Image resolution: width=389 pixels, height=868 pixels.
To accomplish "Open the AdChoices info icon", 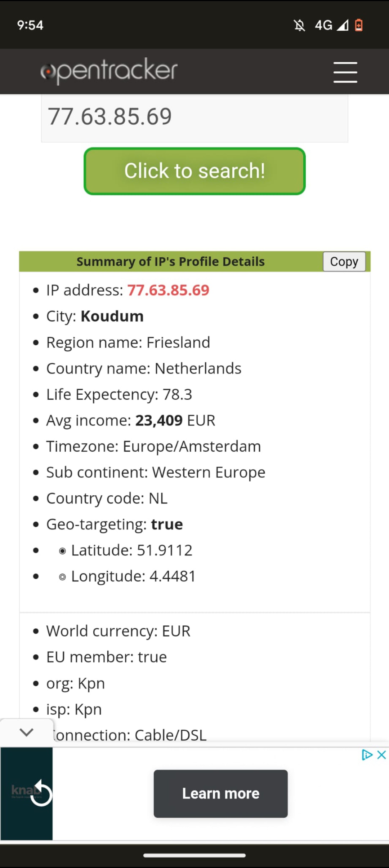I will point(367,755).
